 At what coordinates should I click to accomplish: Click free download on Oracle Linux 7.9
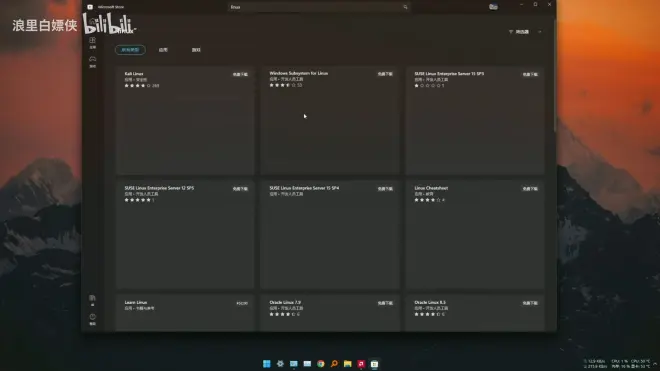click(385, 303)
